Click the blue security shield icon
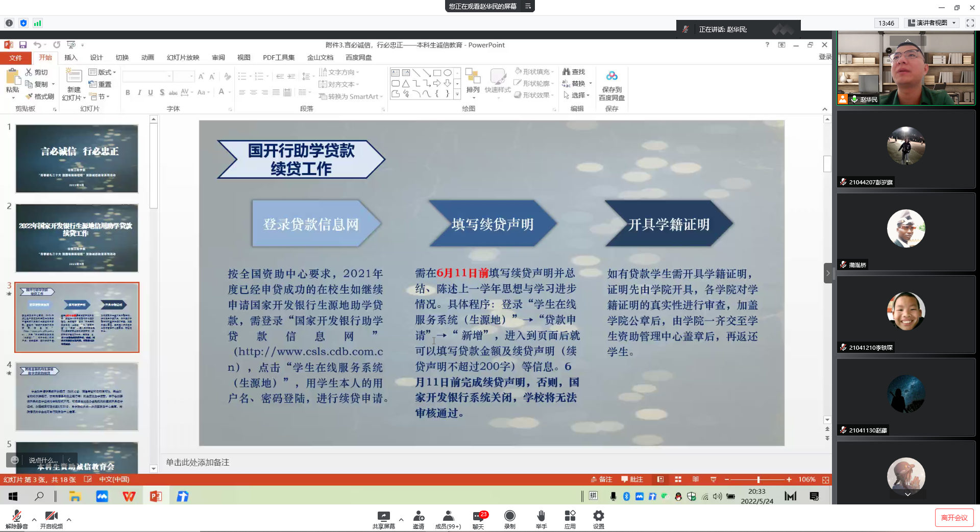This screenshot has width=980, height=532. (23, 23)
